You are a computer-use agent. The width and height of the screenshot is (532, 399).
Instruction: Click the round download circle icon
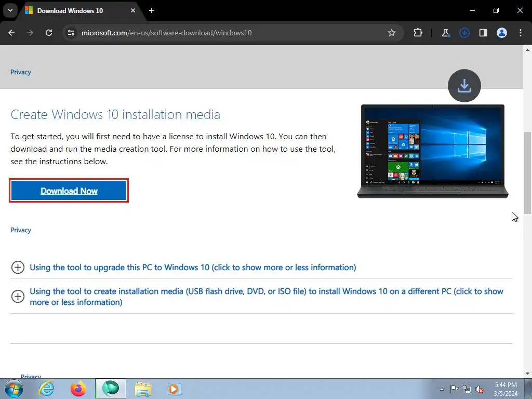point(464,86)
